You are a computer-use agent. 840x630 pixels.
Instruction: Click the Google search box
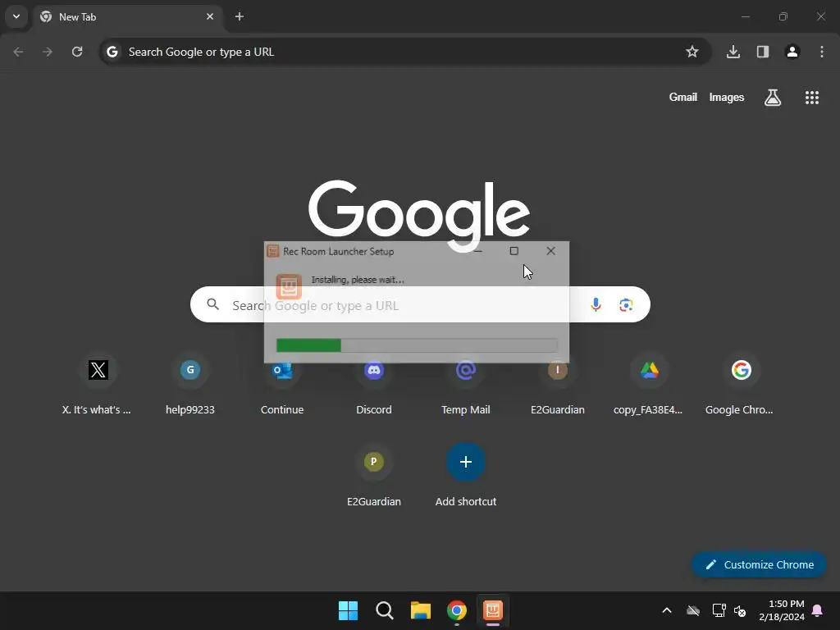tap(420, 304)
